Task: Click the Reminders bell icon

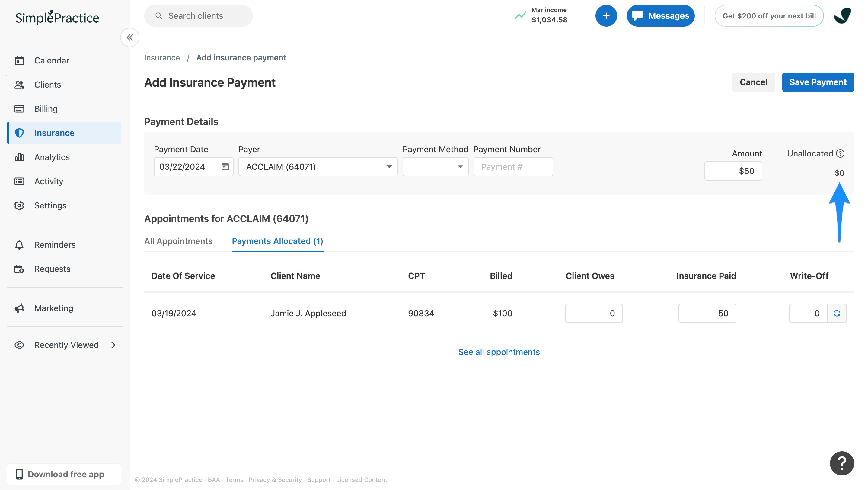Action: pyautogui.click(x=19, y=244)
